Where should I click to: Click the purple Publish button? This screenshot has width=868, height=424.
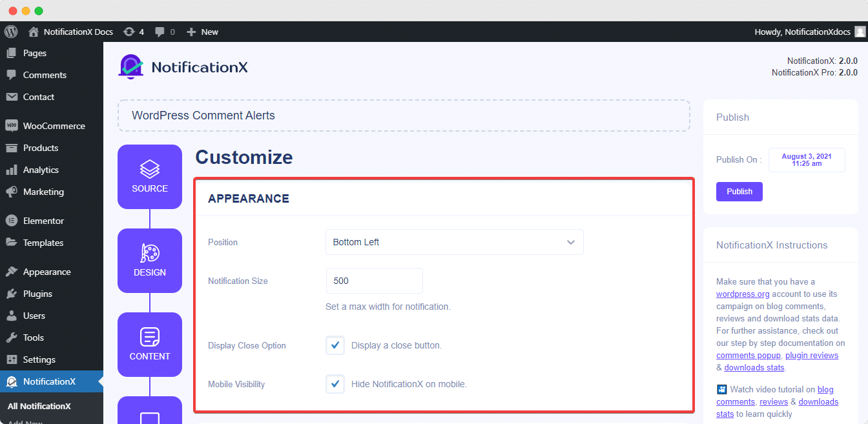tap(739, 192)
